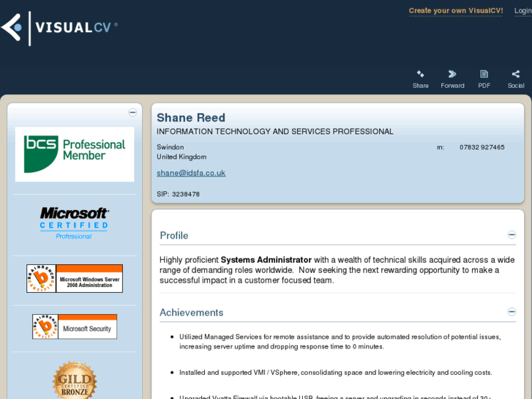Click the Achievements section heading
The width and height of the screenshot is (532, 399).
pyautogui.click(x=192, y=313)
